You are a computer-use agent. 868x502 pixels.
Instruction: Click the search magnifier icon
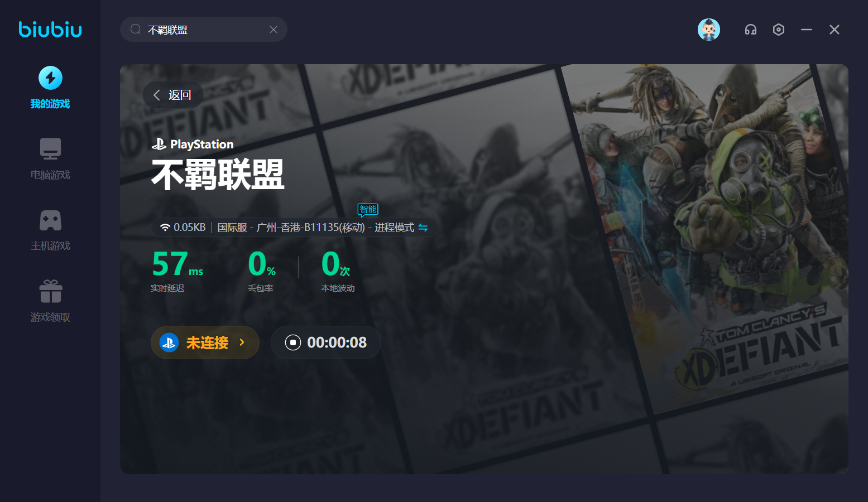point(136,30)
